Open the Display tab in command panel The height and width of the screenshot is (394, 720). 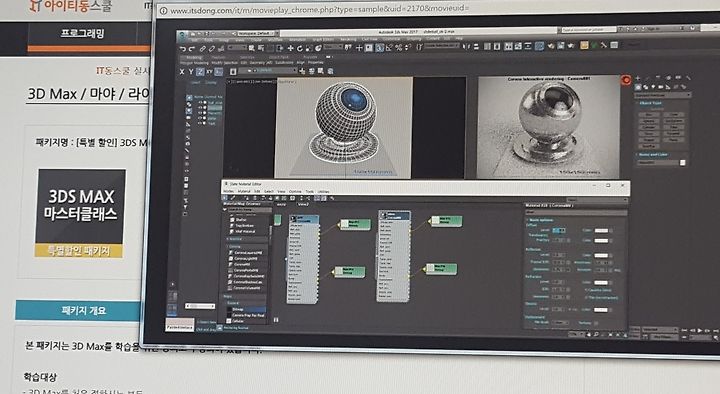678,78
